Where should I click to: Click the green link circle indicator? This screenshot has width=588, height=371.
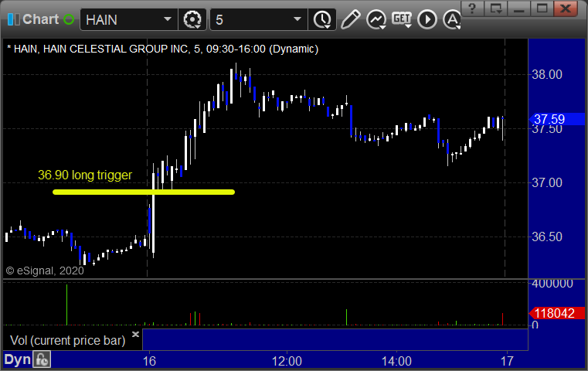pos(69,19)
